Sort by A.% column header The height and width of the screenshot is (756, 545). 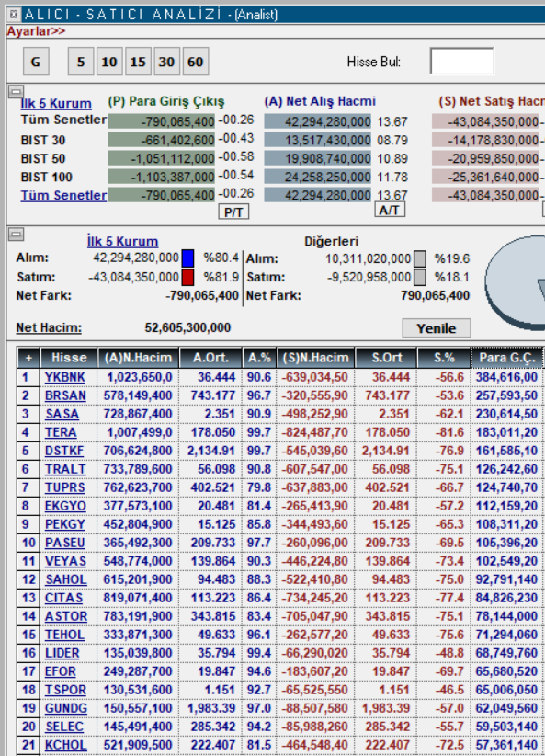click(x=259, y=358)
